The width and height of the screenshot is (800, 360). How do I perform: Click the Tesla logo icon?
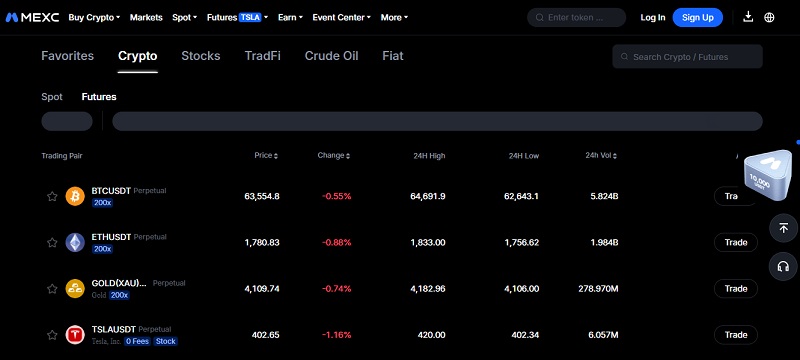pyautogui.click(x=75, y=335)
